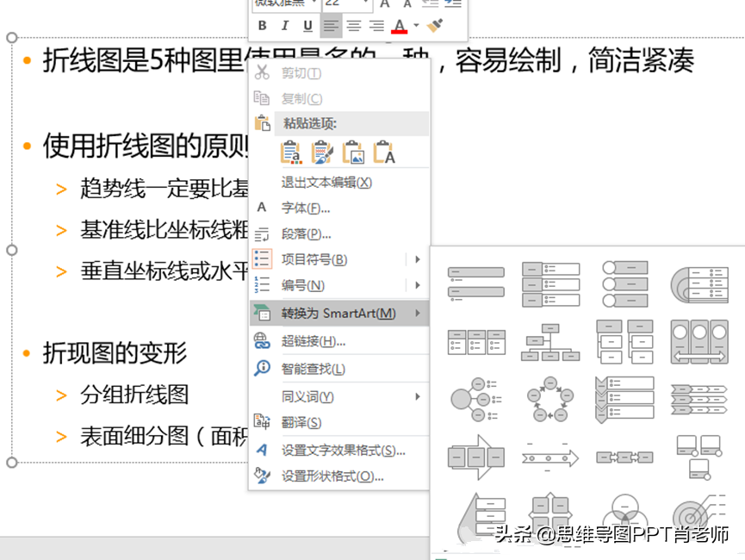Expand the 转换为 SmartArt submenu arrow
This screenshot has height=560, width=745.
pos(418,314)
